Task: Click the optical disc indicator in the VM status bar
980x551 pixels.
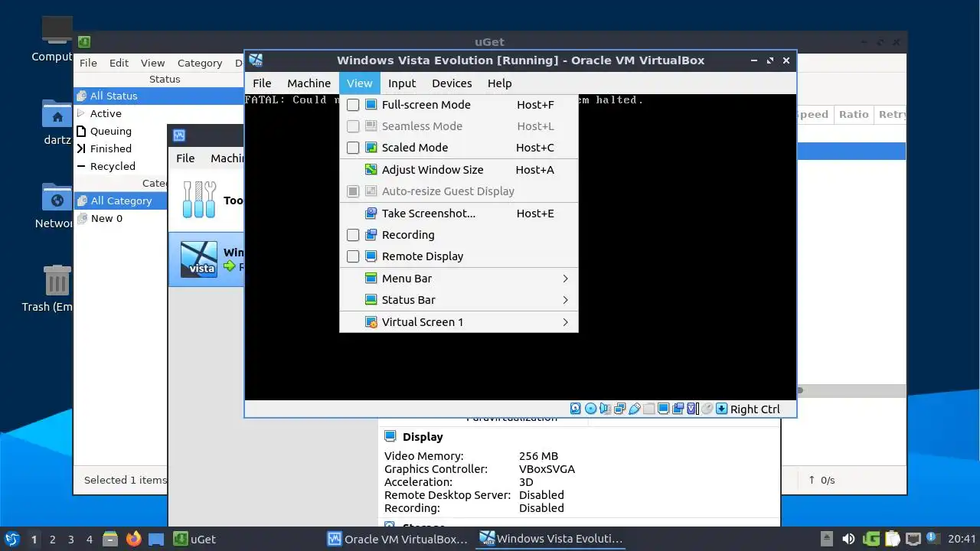Action: point(590,409)
